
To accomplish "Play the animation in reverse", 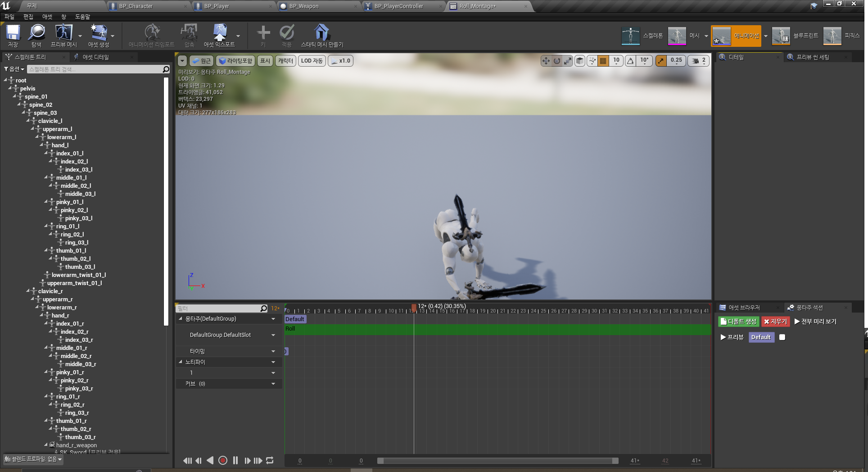I will click(210, 460).
